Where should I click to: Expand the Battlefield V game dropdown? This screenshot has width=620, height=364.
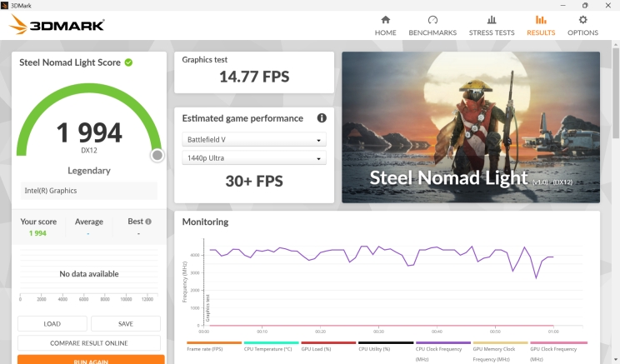point(254,139)
